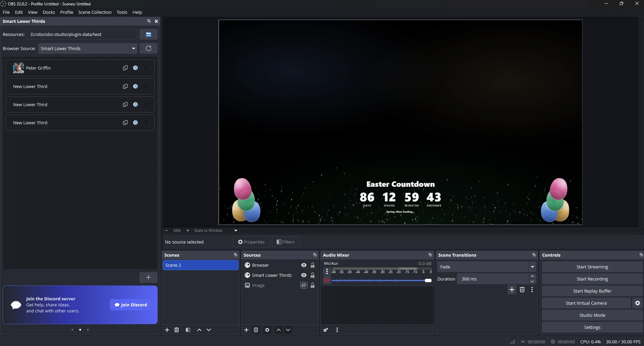The height and width of the screenshot is (346, 644).
Task: Move the Browser source up the list
Action: (x=279, y=330)
